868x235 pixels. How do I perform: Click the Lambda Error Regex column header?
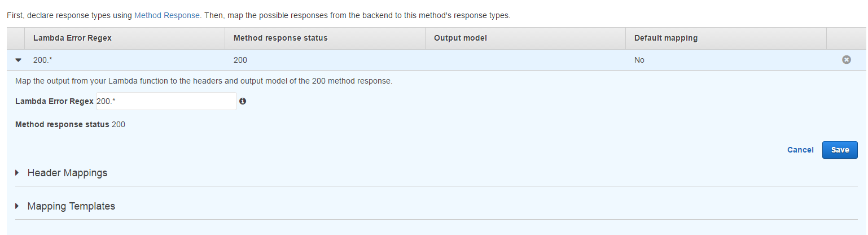[72, 38]
